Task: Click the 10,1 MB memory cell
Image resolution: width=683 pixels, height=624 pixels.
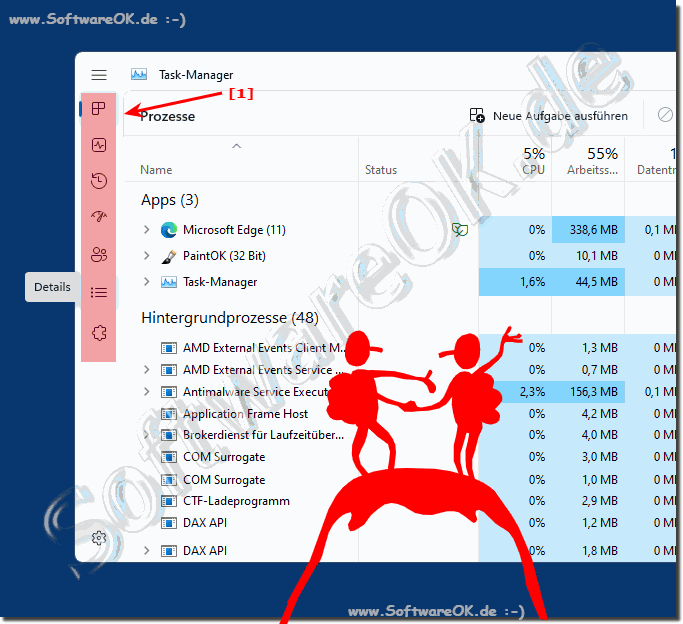Action: (x=588, y=256)
